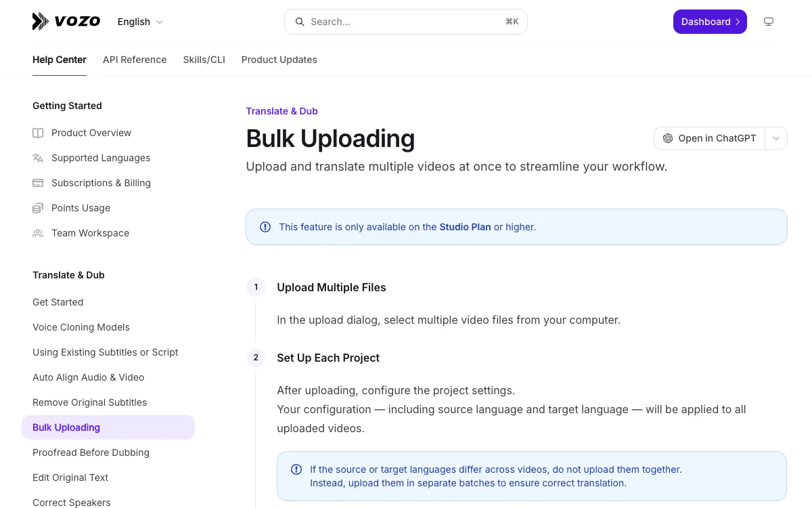The width and height of the screenshot is (812, 508).
Task: Click the Product Overview book icon
Action: (38, 133)
